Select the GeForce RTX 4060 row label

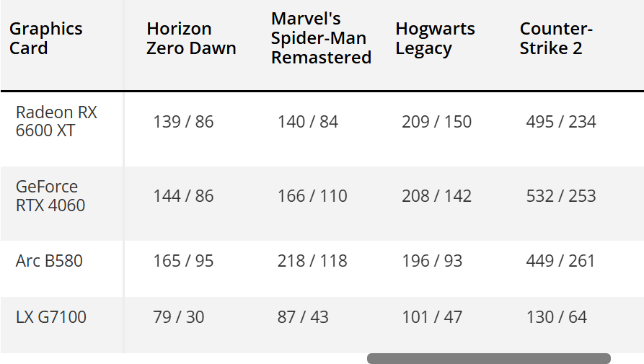pyautogui.click(x=50, y=196)
